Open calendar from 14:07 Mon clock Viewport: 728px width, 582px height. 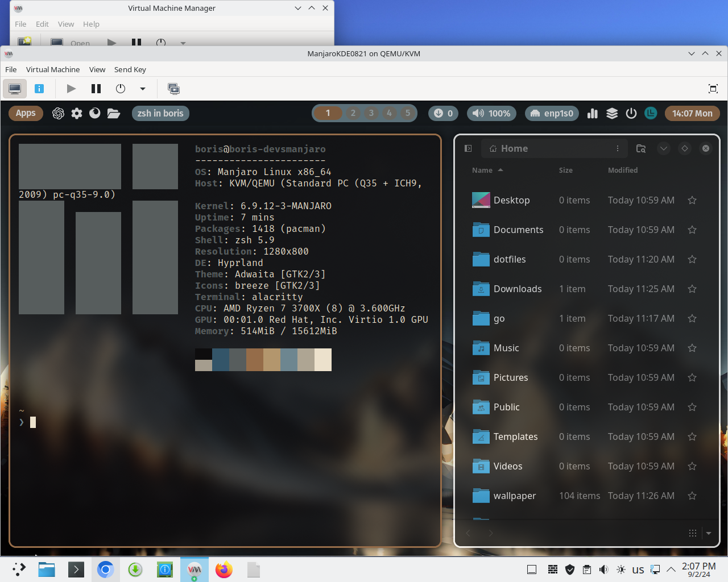pos(692,113)
